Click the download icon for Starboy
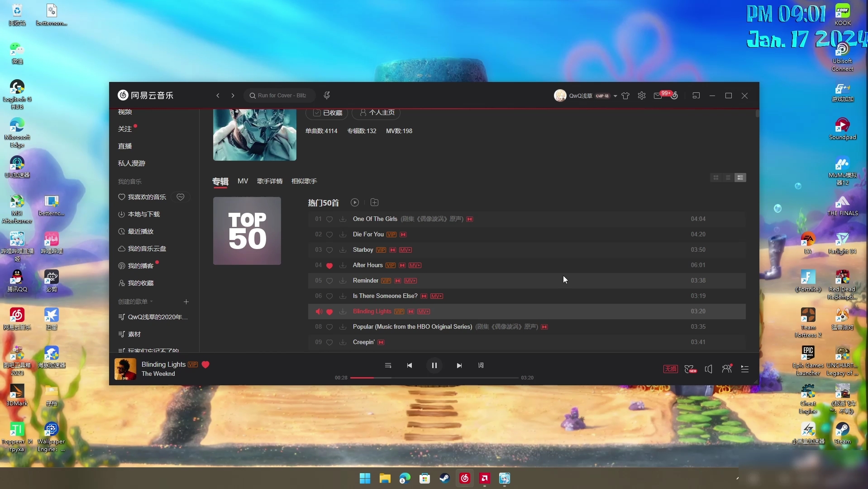Viewport: 868px width, 489px height. (x=343, y=250)
